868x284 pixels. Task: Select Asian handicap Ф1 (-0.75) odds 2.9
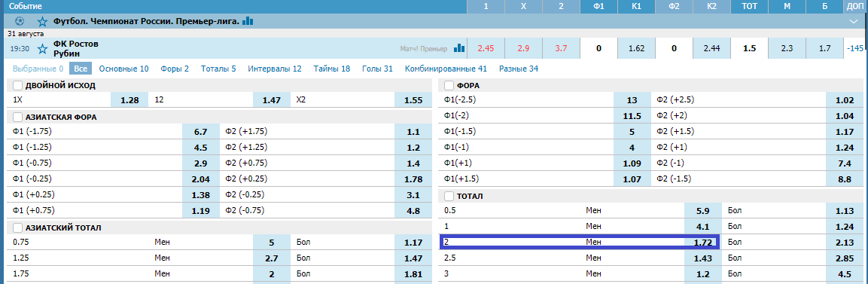pos(200,163)
